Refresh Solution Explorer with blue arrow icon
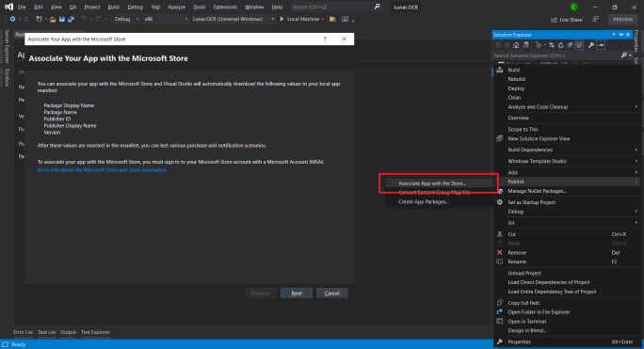Image resolution: width=644 pixels, height=349 pixels. tap(560, 45)
